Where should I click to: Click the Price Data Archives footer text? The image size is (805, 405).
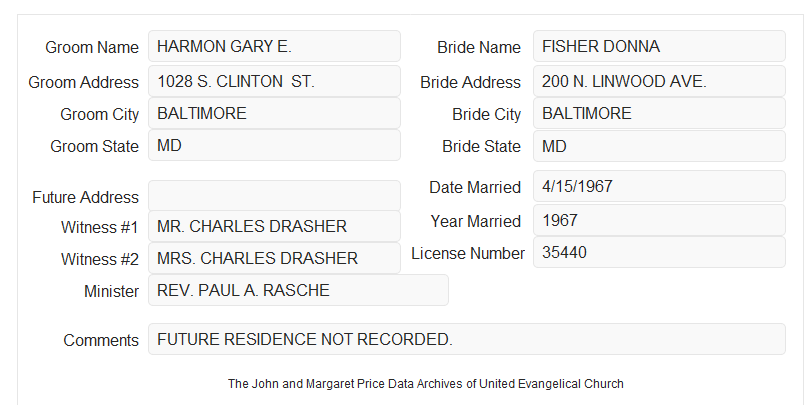426,384
